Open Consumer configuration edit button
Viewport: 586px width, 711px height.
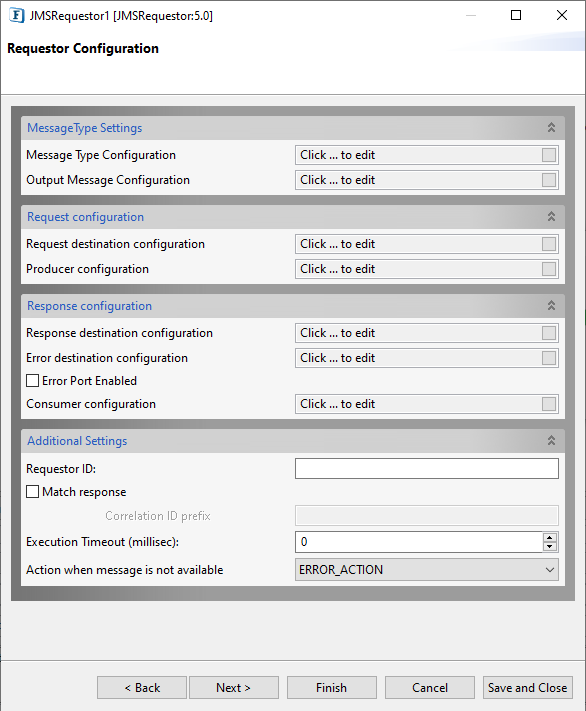pyautogui.click(x=549, y=404)
